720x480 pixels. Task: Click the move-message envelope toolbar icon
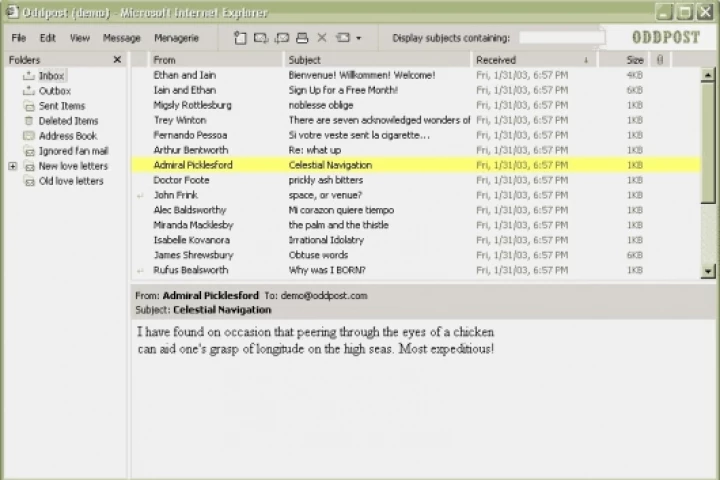click(x=343, y=38)
